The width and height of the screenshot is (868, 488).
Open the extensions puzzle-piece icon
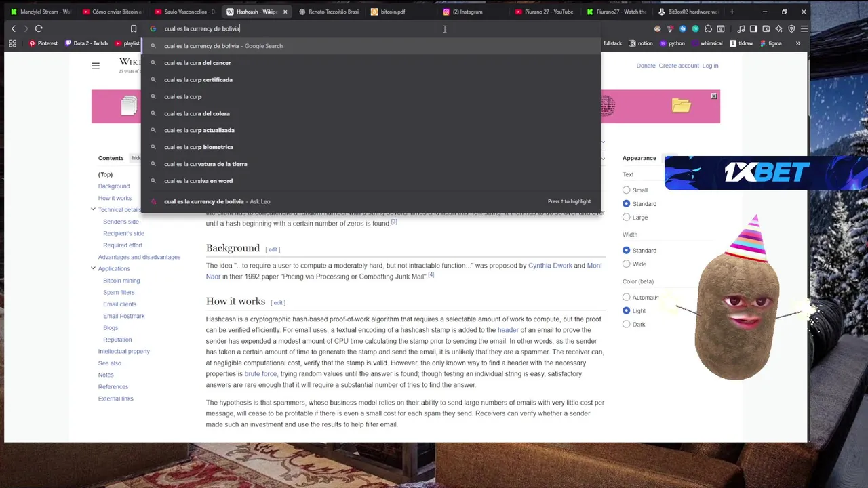pyautogui.click(x=708, y=28)
